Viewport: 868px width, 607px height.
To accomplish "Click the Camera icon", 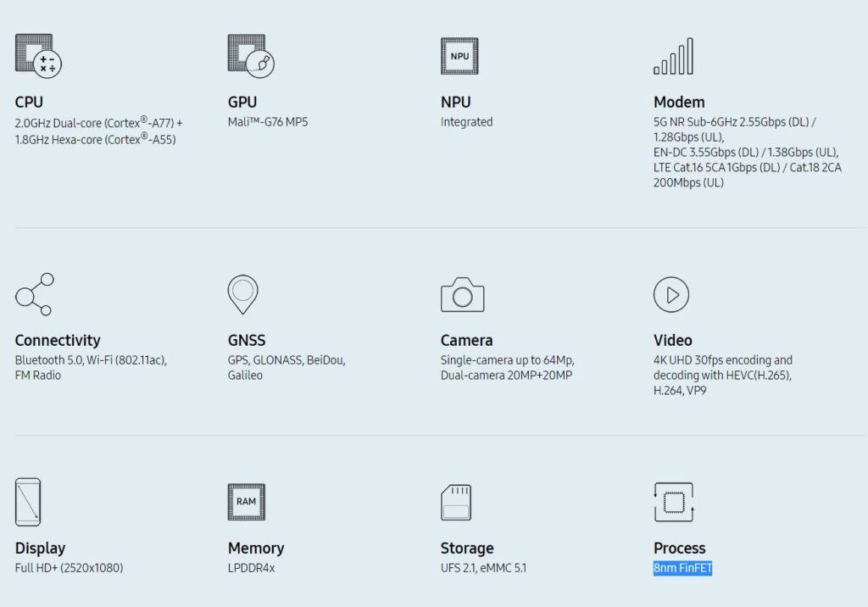I will pos(462,295).
